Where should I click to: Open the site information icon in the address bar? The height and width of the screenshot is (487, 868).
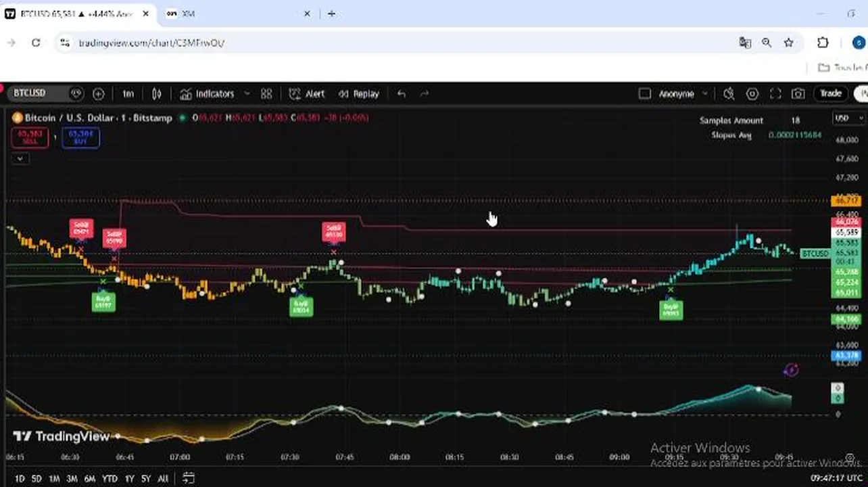point(64,43)
